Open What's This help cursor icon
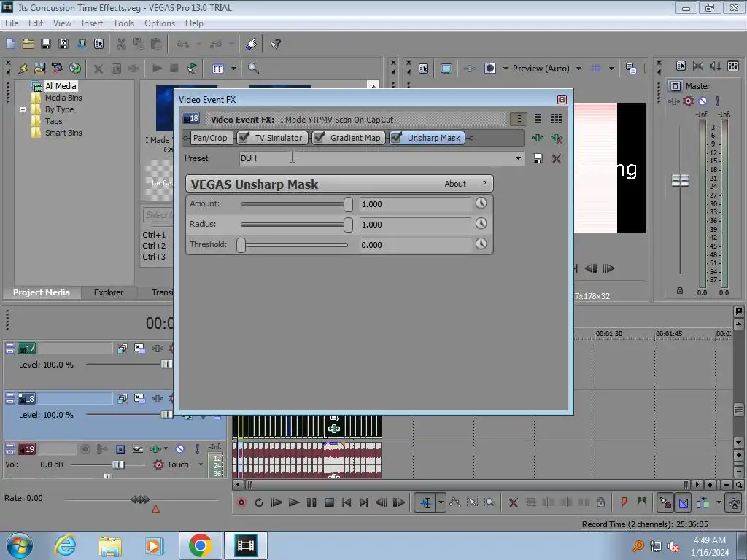 click(x=275, y=44)
